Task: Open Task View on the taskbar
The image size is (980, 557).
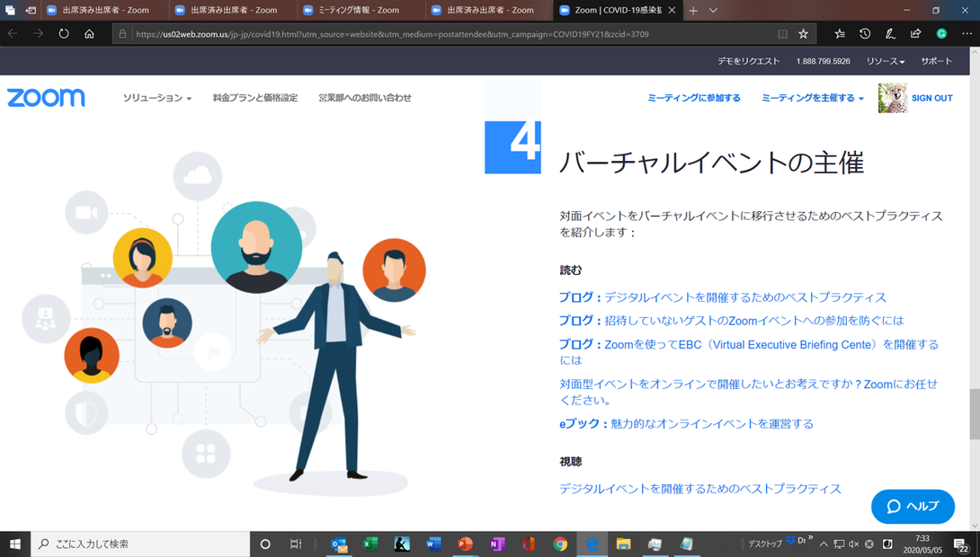Action: click(x=297, y=544)
